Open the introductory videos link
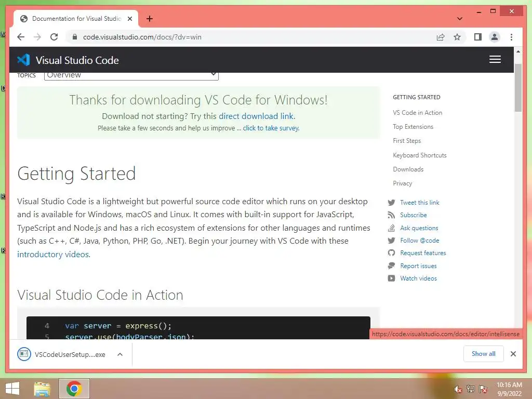 tap(54, 255)
